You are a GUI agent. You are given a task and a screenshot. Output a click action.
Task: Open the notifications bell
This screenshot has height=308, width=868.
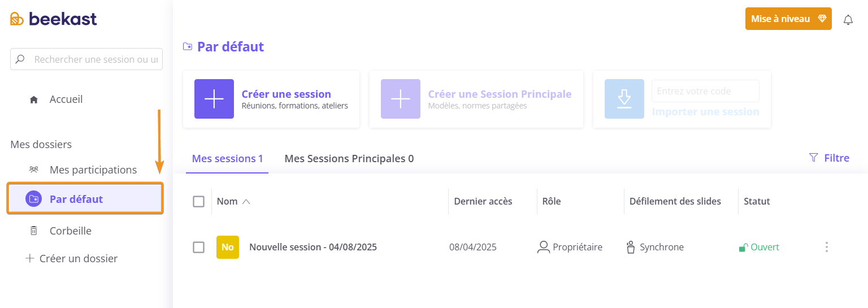(848, 20)
